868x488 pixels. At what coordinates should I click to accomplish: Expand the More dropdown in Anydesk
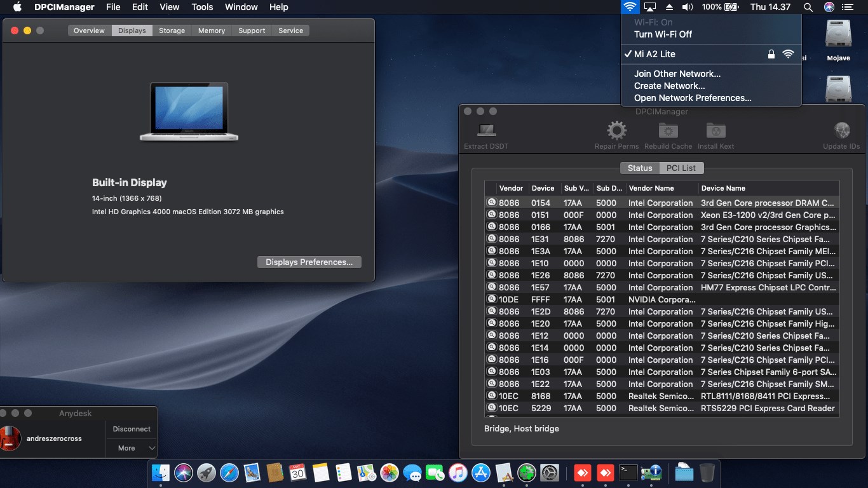[131, 448]
